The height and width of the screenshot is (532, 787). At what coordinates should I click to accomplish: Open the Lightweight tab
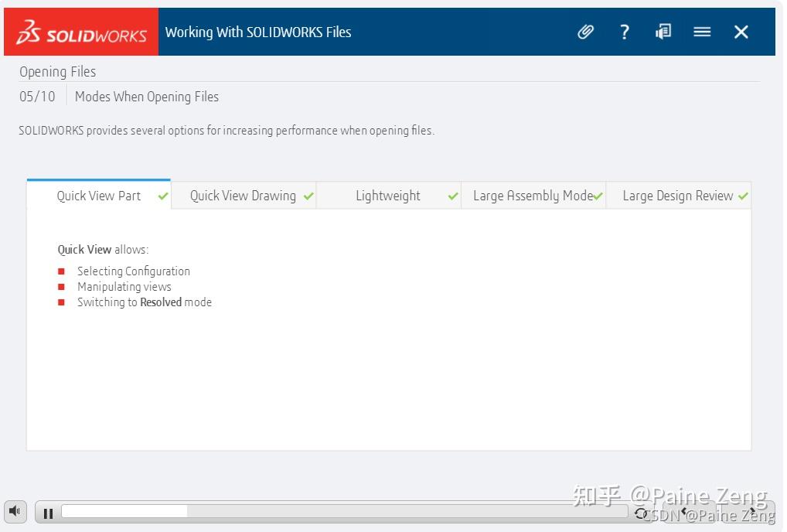pyautogui.click(x=388, y=196)
